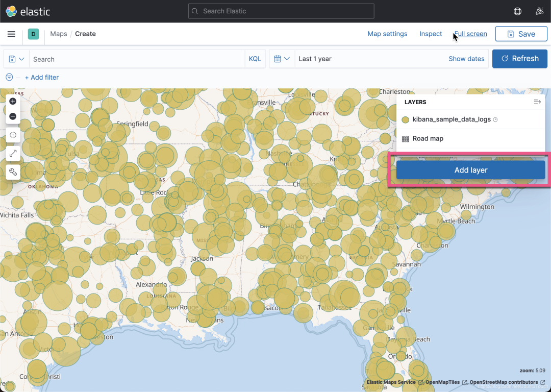Viewport: 551px width, 392px height.
Task: Open the date quick menu calendar dropdown
Action: (x=282, y=59)
